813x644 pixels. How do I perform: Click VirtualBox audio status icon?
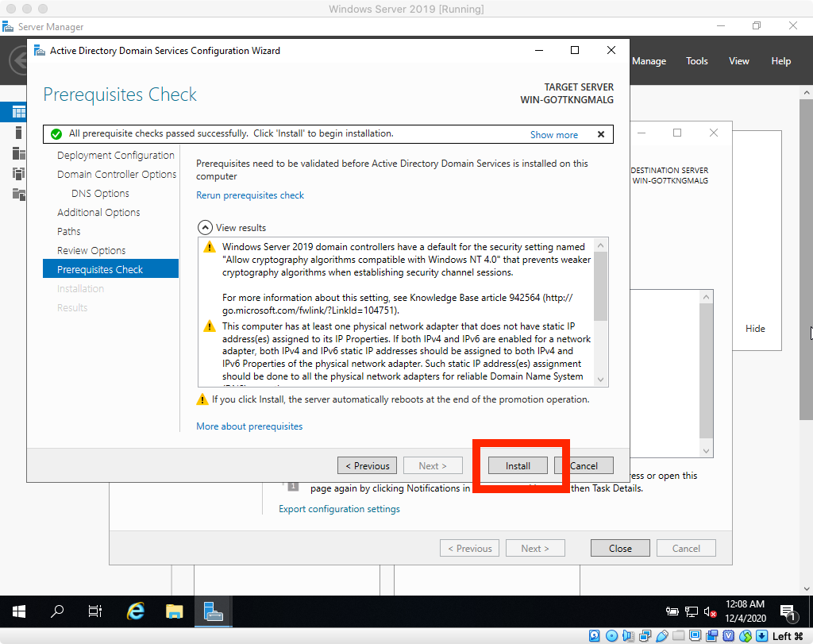[628, 636]
